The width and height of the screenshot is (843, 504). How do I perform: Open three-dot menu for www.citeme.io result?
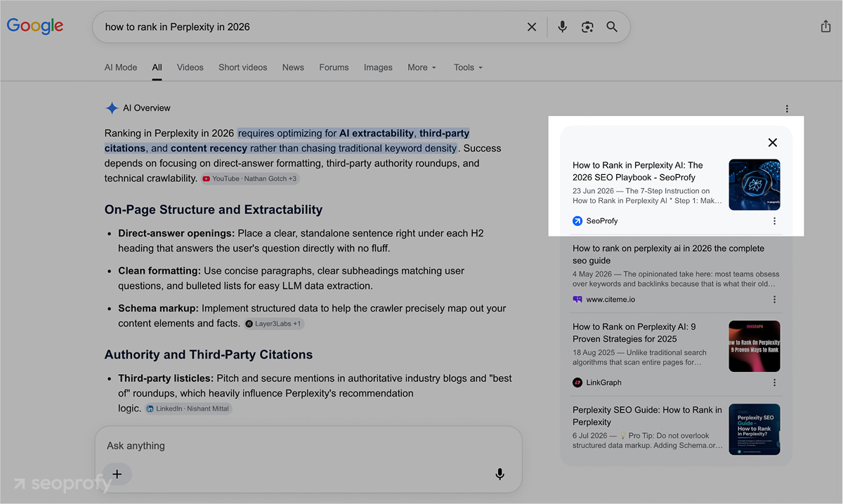pos(774,300)
